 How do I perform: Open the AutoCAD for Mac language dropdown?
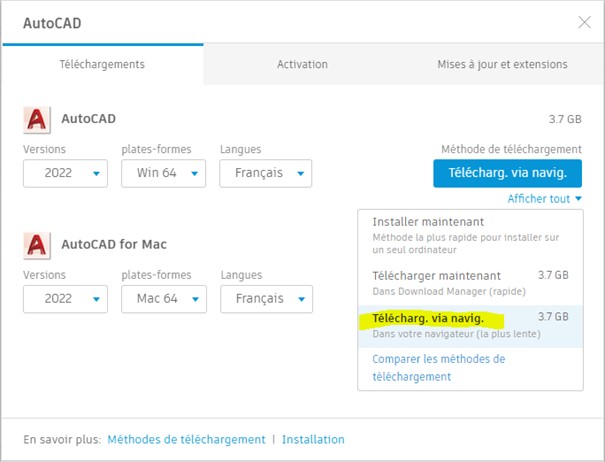click(x=267, y=299)
